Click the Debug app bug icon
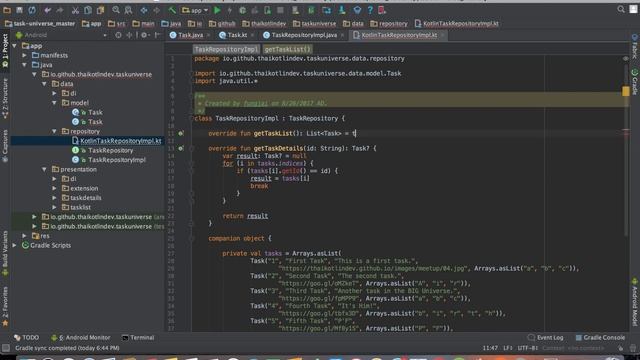Screen dimensions: 640x360 pyautogui.click(x=242, y=10)
